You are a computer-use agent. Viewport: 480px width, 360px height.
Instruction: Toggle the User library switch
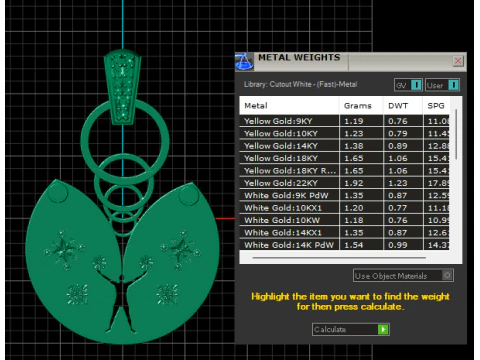tap(443, 85)
